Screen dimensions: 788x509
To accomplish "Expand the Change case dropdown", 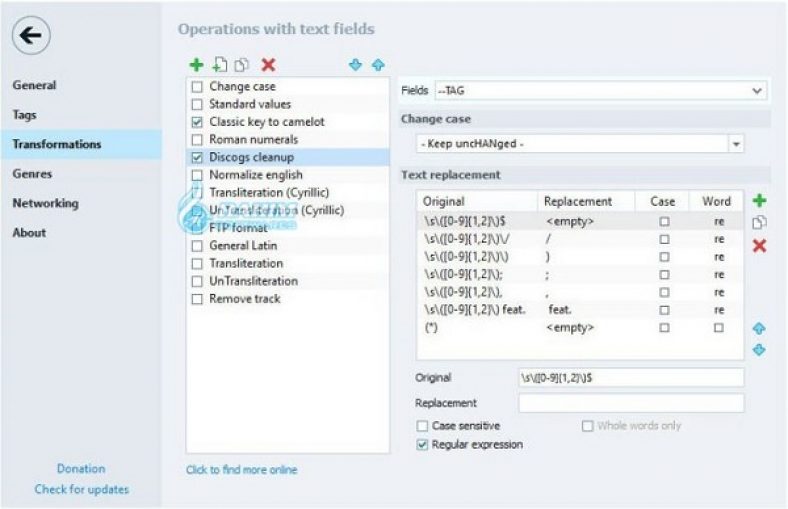I will click(737, 144).
